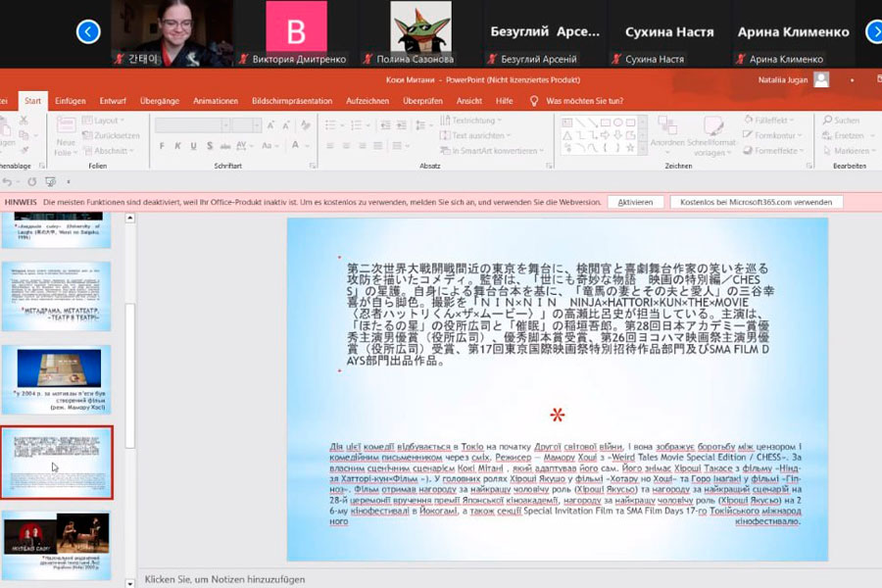
Task: Toggle align text right
Action: (363, 146)
